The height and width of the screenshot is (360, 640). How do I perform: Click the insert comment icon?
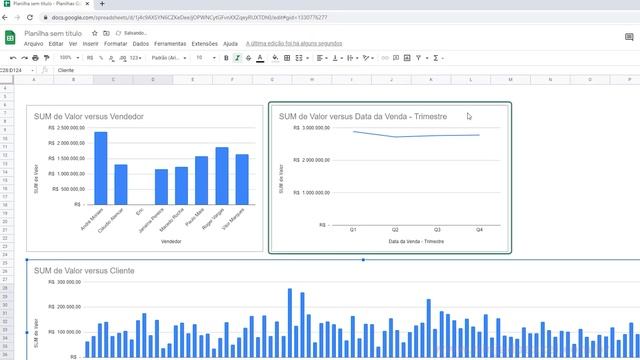(x=396, y=58)
